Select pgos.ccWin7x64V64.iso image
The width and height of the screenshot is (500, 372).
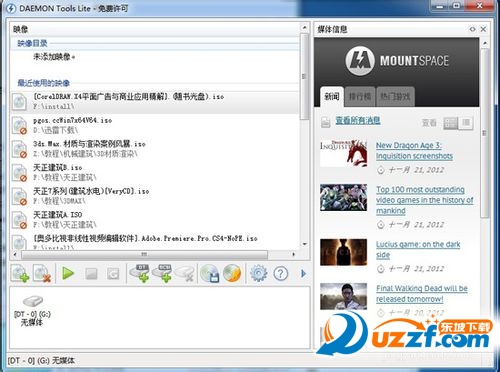click(155, 125)
